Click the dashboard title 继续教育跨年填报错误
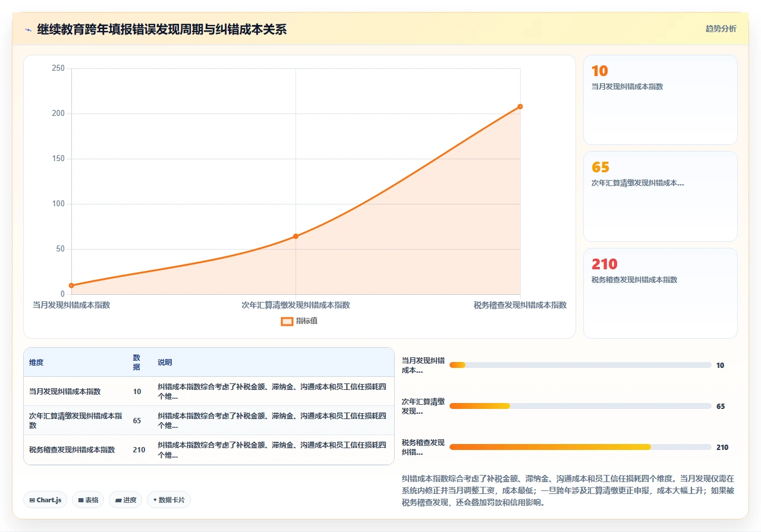 pyautogui.click(x=162, y=29)
